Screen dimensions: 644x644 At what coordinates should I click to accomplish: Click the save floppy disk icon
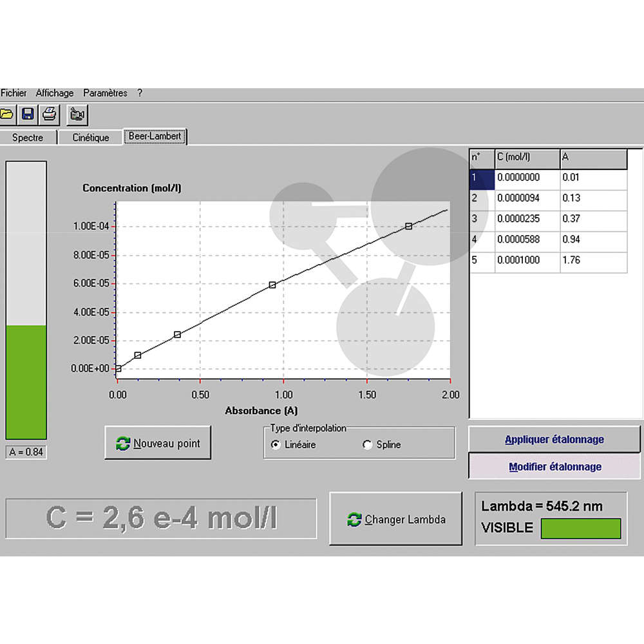[x=28, y=114]
